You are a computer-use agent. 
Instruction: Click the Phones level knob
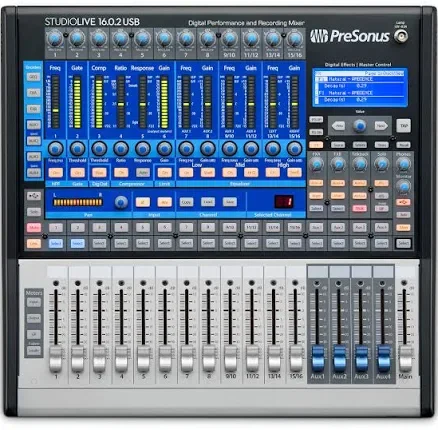404,164
